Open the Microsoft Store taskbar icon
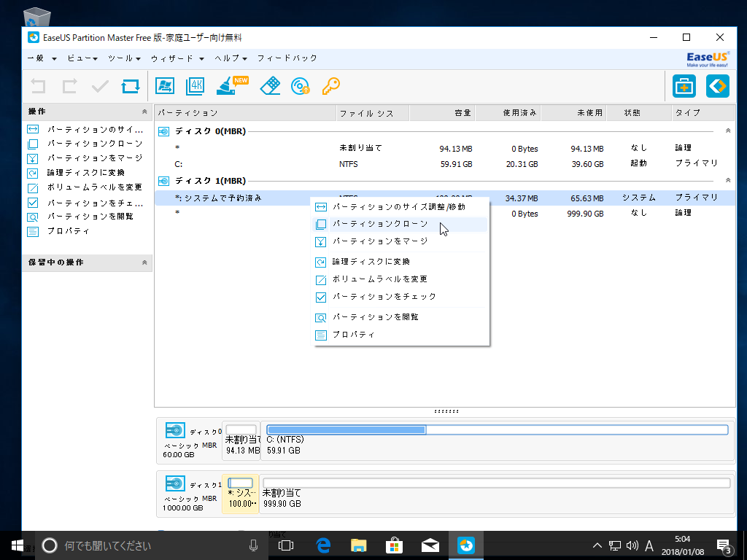 395,545
